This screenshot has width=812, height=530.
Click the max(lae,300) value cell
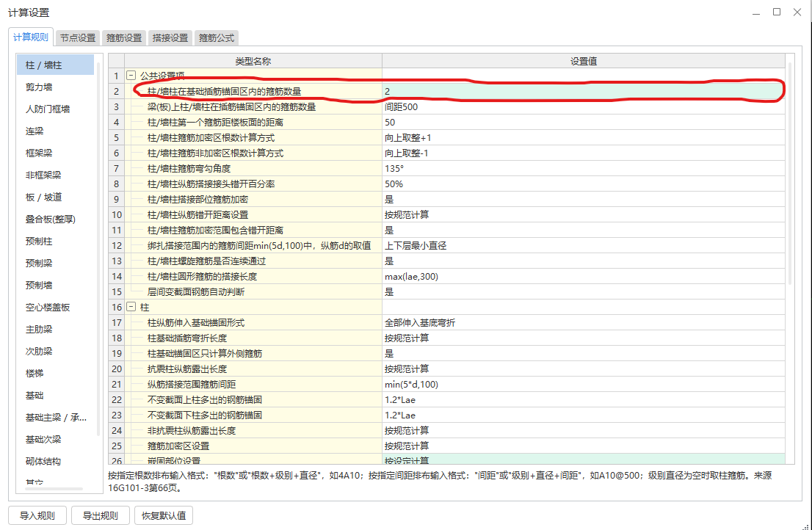pos(584,277)
